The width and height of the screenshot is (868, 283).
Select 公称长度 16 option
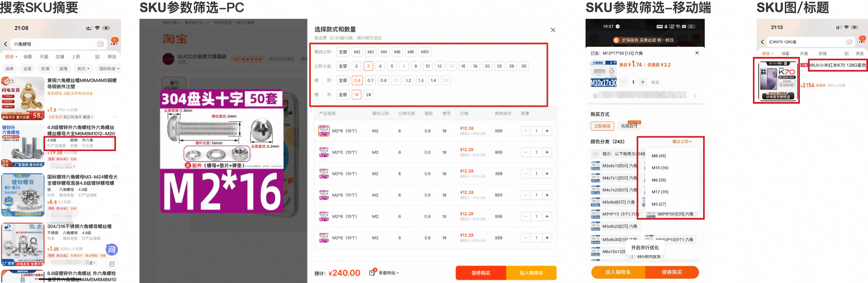tap(463, 66)
